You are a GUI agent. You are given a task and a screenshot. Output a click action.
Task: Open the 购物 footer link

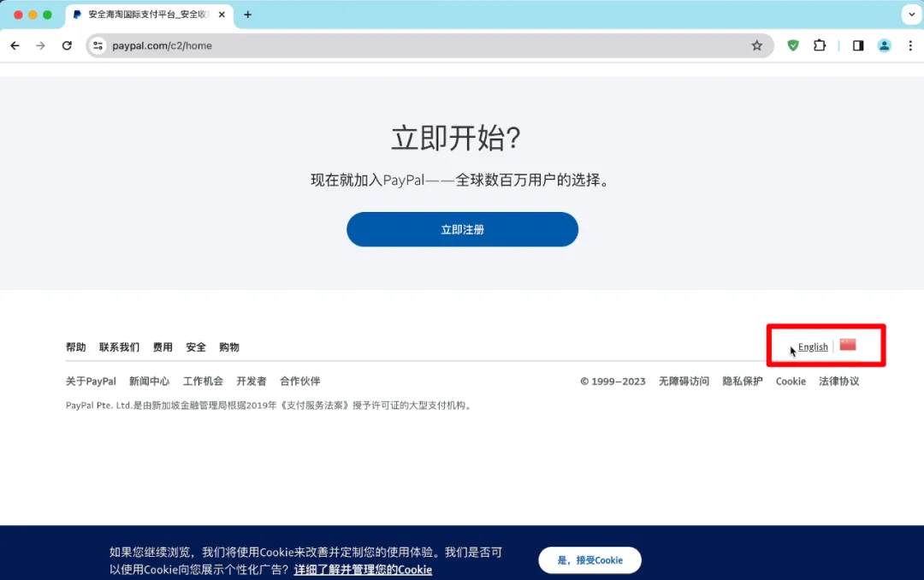point(229,347)
